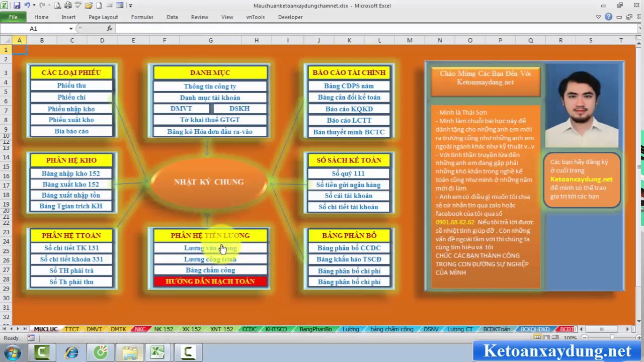Open the Phiếu thu link

click(x=71, y=86)
